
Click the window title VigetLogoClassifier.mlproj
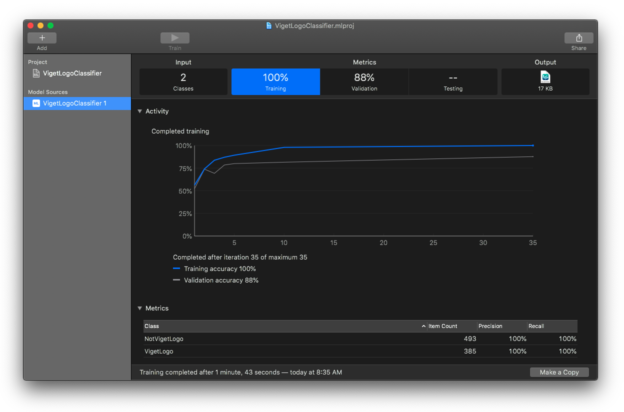click(x=314, y=26)
